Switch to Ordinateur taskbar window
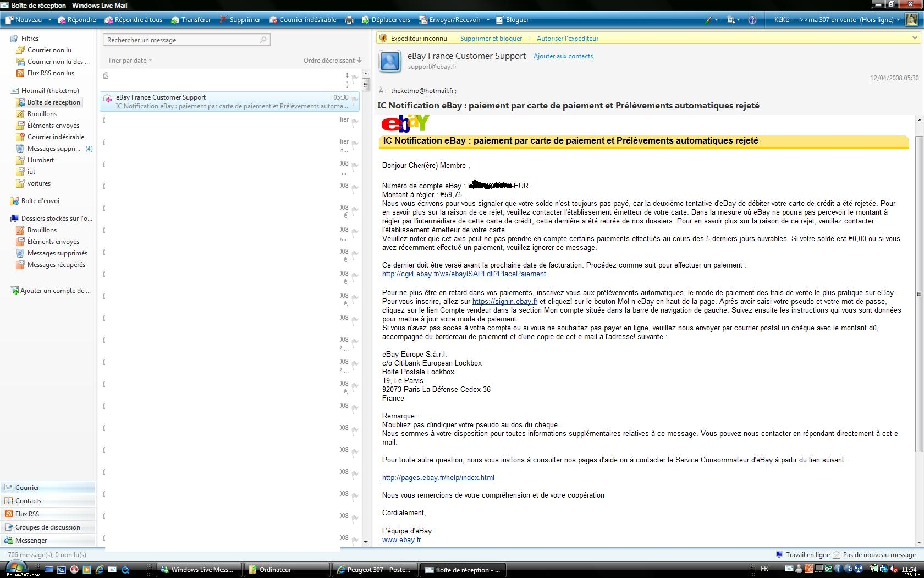This screenshot has height=578, width=924. click(x=286, y=570)
